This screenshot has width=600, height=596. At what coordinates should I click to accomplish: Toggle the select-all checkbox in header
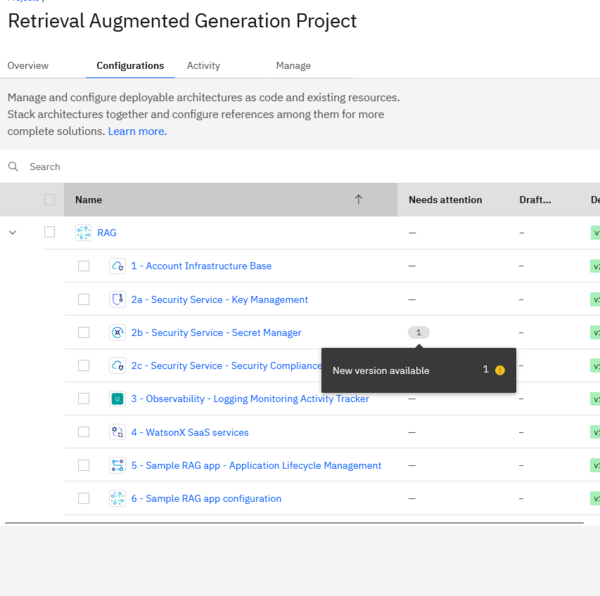pyautogui.click(x=50, y=200)
